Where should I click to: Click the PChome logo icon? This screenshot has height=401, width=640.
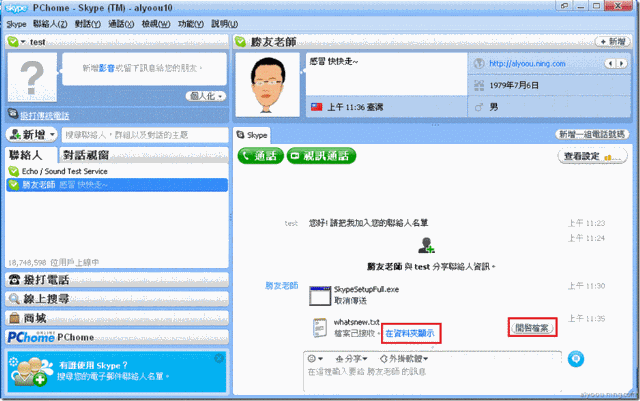click(x=31, y=337)
